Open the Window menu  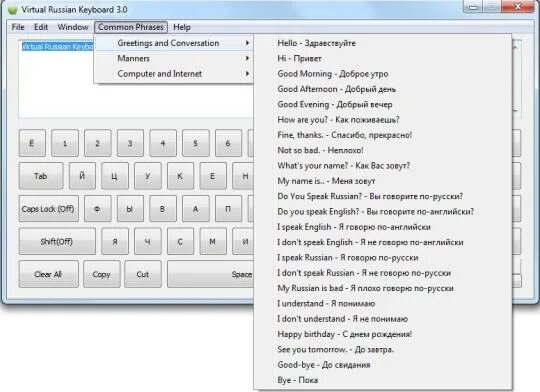(x=73, y=27)
